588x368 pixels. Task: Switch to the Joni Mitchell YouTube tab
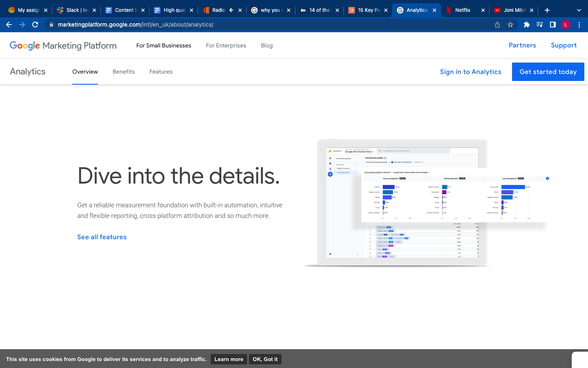click(x=514, y=10)
